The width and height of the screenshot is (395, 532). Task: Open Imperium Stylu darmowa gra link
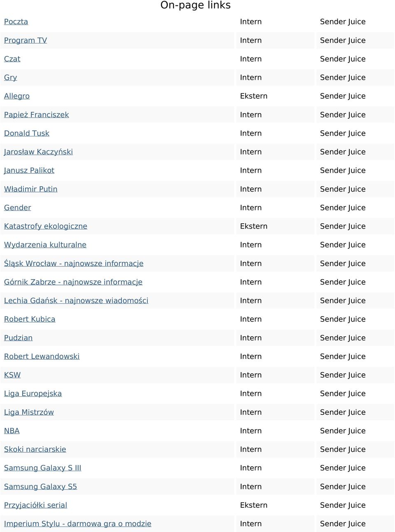(x=78, y=524)
